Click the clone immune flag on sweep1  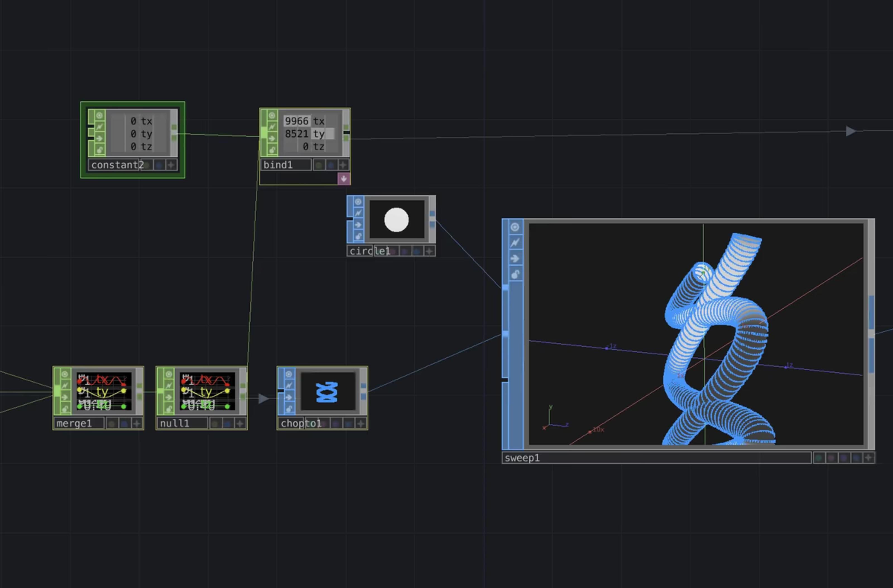[x=515, y=243]
